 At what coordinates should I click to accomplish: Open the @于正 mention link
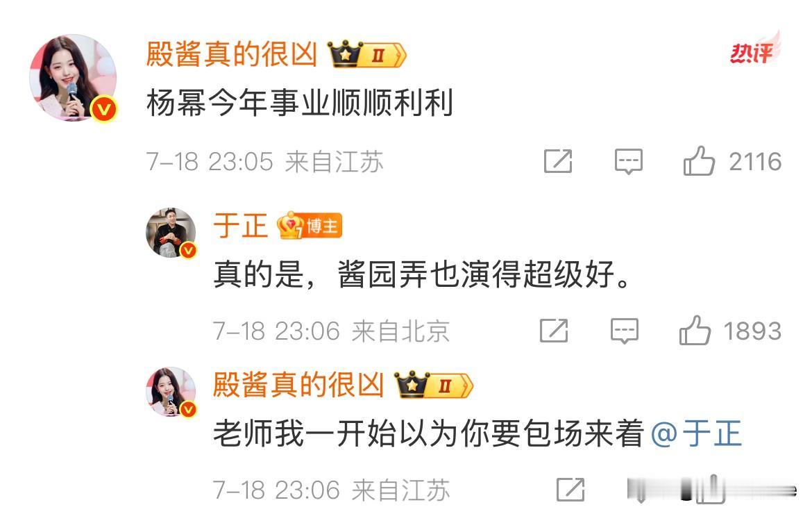(x=697, y=433)
